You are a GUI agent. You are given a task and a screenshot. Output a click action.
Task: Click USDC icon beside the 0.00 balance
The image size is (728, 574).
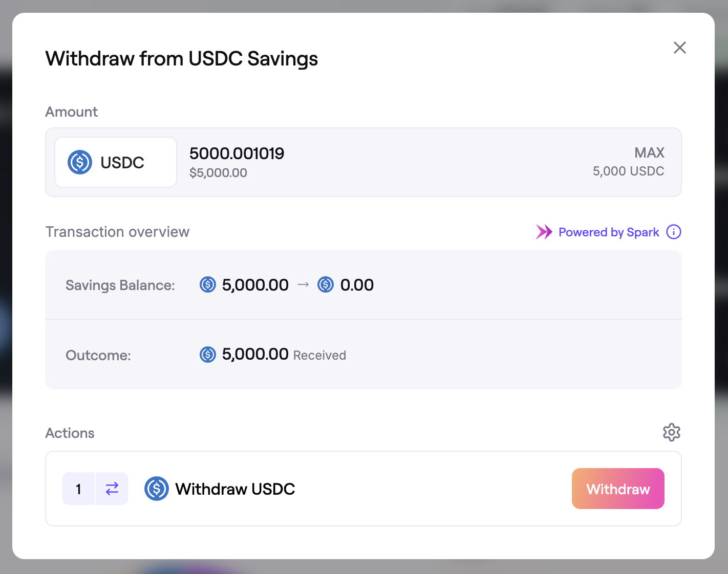coord(326,284)
